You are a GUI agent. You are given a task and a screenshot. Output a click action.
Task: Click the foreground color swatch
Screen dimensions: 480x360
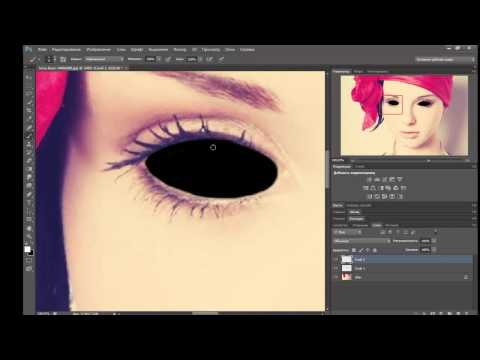(x=27, y=249)
